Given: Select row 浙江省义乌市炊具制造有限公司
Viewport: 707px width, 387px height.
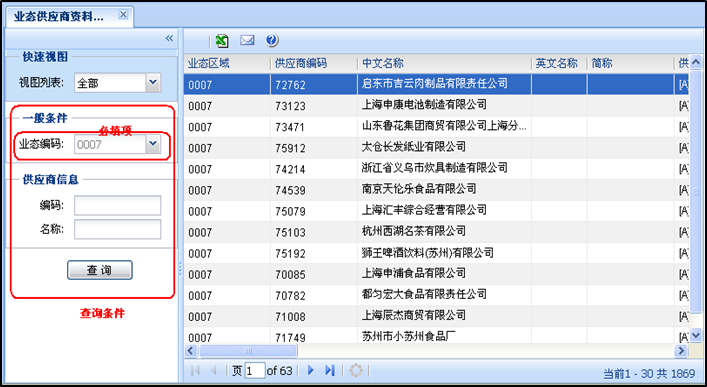Looking at the screenshot, I should [436, 169].
